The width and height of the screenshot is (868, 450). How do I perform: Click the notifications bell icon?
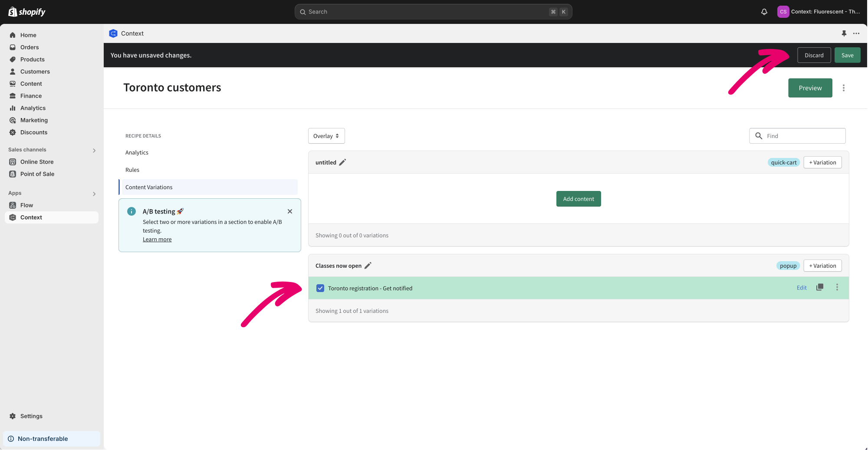click(x=764, y=12)
